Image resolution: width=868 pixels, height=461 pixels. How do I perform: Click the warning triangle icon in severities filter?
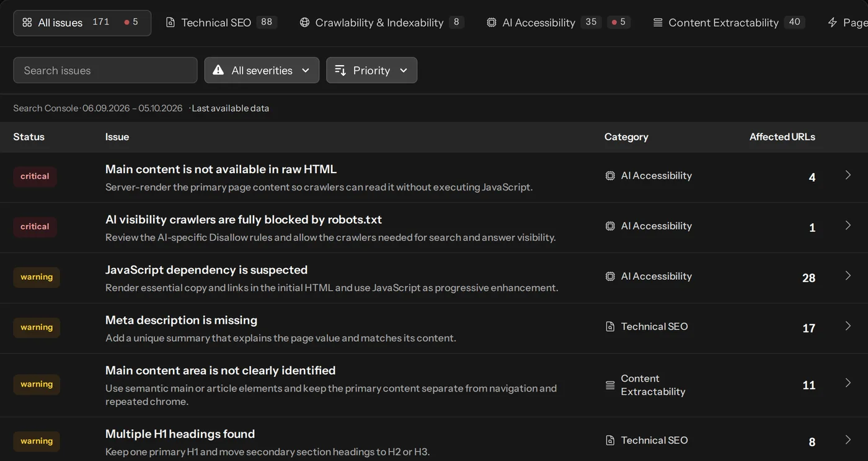(218, 70)
